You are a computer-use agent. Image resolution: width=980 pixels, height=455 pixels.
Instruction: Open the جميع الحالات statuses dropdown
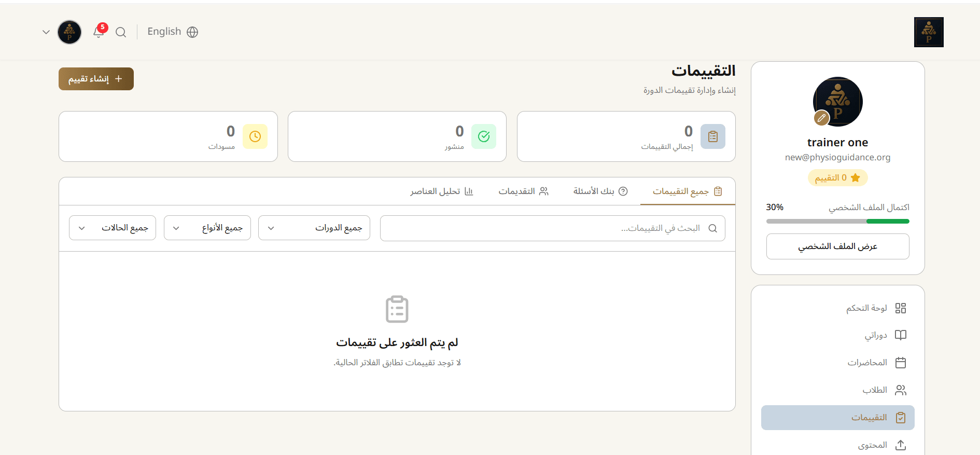pos(113,228)
